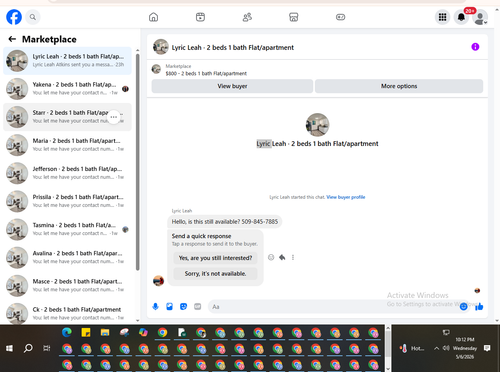Image resolution: width=500 pixels, height=372 pixels.
Task: Open the Prissila conversation
Action: click(67, 201)
